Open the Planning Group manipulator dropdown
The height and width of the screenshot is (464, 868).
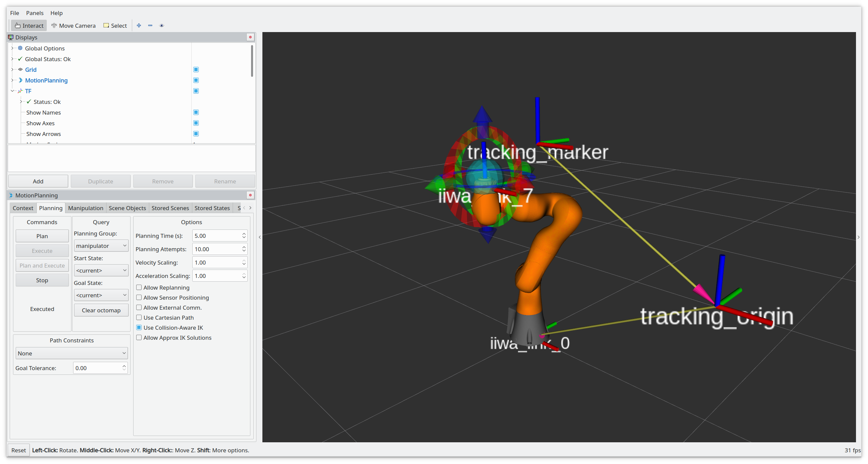point(101,246)
